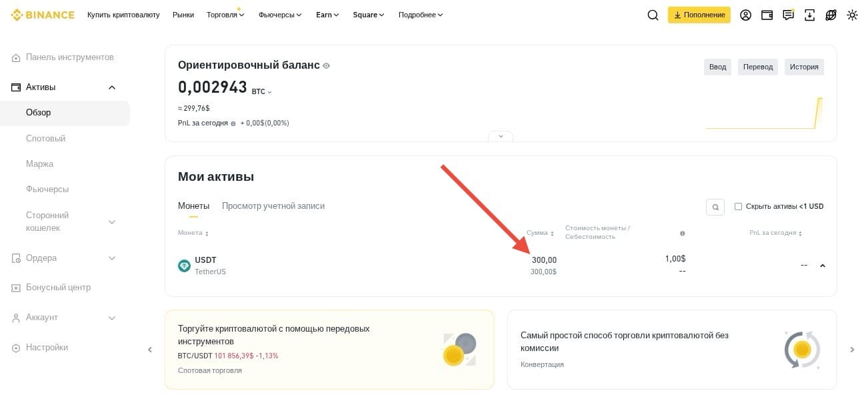Switch to Просмотр учетной записи tab
This screenshot has height=395, width=868.
click(273, 206)
